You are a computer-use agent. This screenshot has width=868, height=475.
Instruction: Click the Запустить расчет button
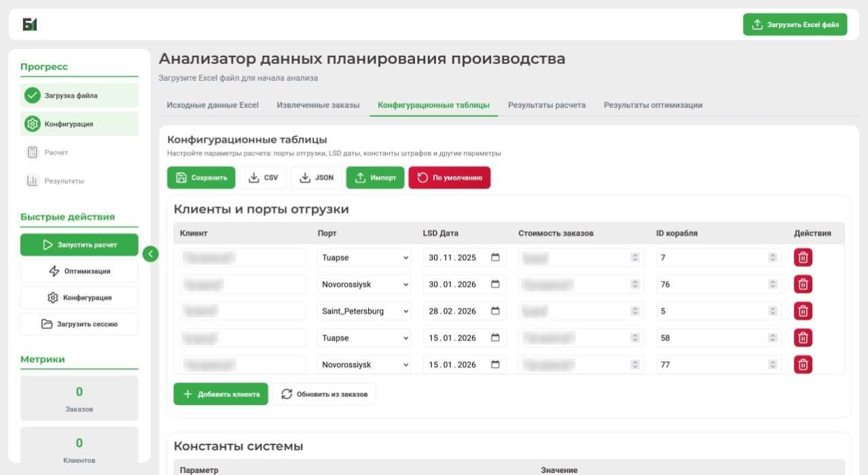tap(79, 245)
